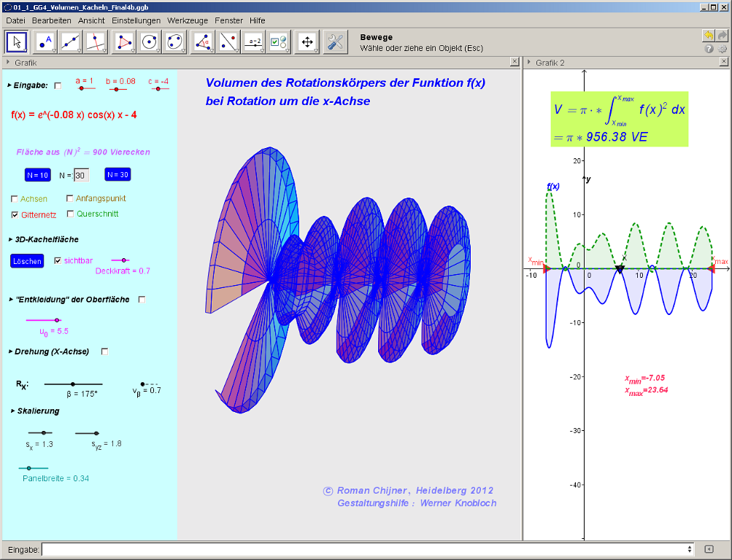The image size is (732, 560).
Task: Enable the Achsen checkbox
Action: pyautogui.click(x=15, y=199)
